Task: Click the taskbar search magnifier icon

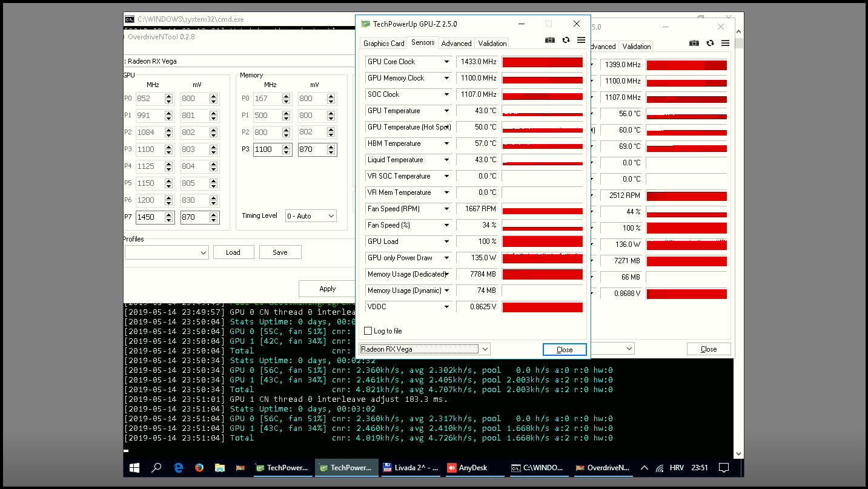Action: click(156, 467)
